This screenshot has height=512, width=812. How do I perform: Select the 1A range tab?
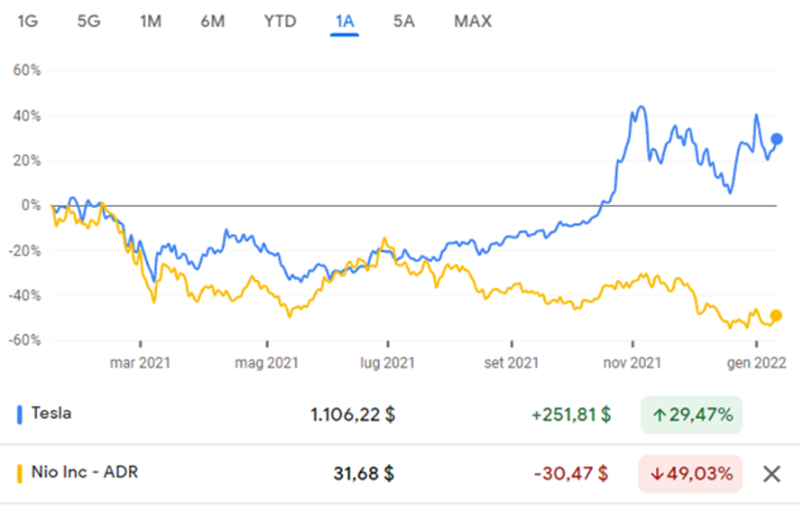click(345, 22)
